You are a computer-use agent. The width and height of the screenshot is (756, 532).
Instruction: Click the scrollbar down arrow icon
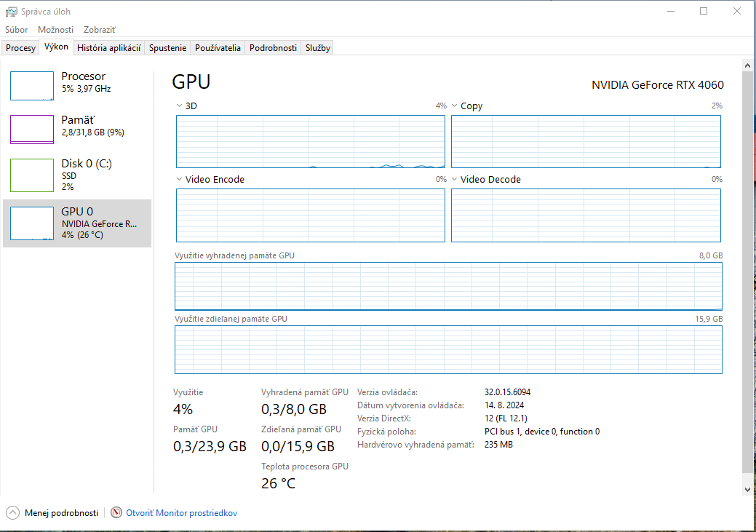click(x=747, y=490)
